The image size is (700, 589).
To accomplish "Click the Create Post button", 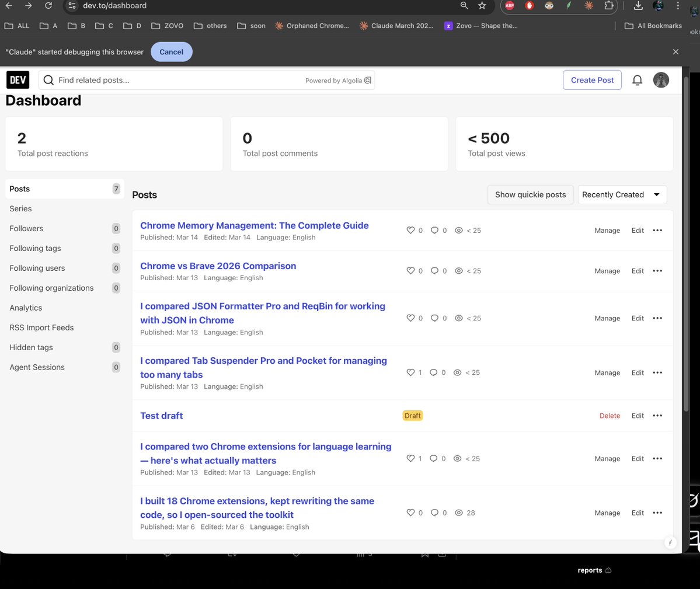I will (x=592, y=80).
